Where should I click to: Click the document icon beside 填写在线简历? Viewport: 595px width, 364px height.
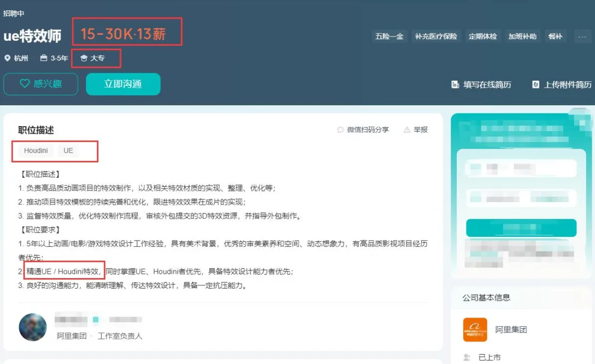tap(455, 85)
